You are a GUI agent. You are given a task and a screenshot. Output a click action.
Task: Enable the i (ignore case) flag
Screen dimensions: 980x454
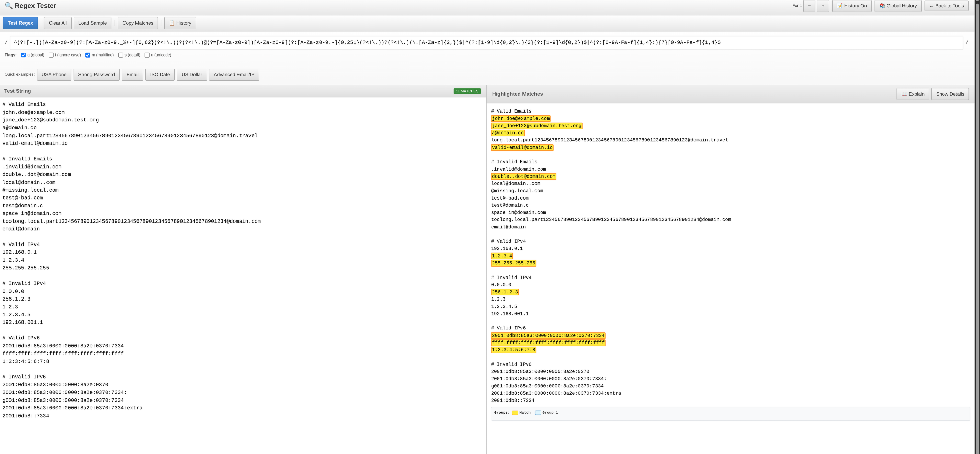coord(51,55)
